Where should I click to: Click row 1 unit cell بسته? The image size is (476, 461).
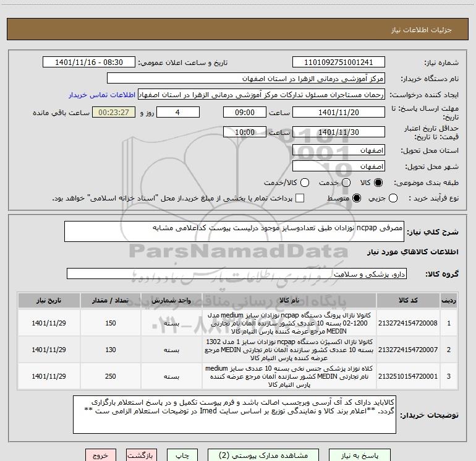click(171, 323)
